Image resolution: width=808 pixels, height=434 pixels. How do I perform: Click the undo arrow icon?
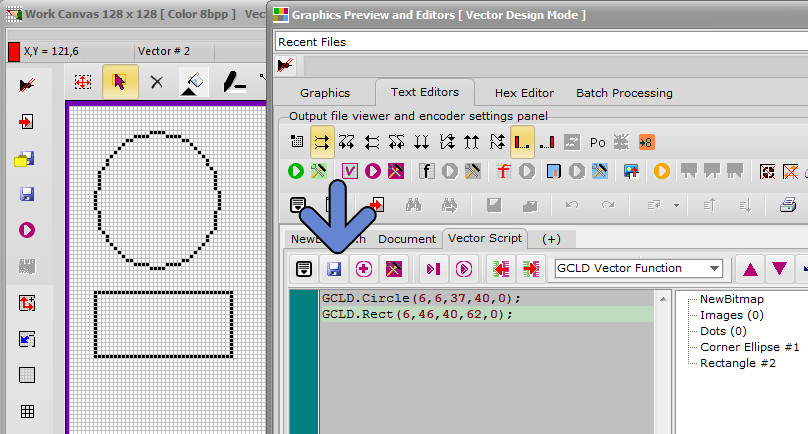pos(572,205)
